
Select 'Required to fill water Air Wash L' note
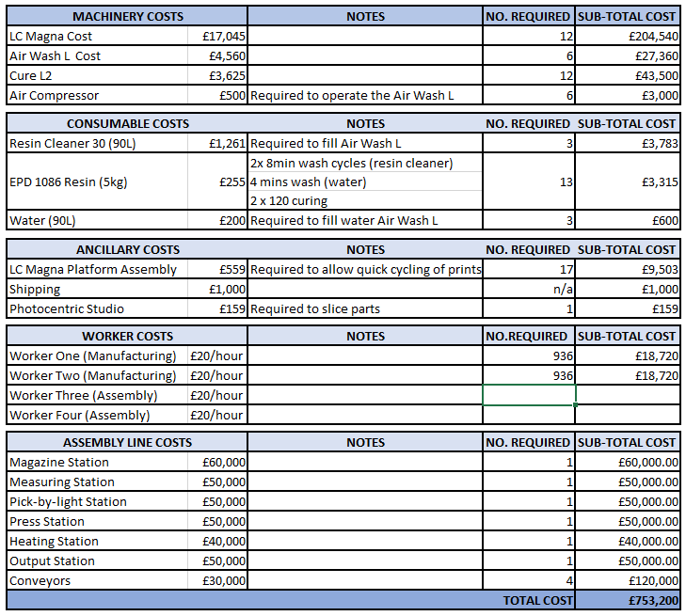click(365, 220)
